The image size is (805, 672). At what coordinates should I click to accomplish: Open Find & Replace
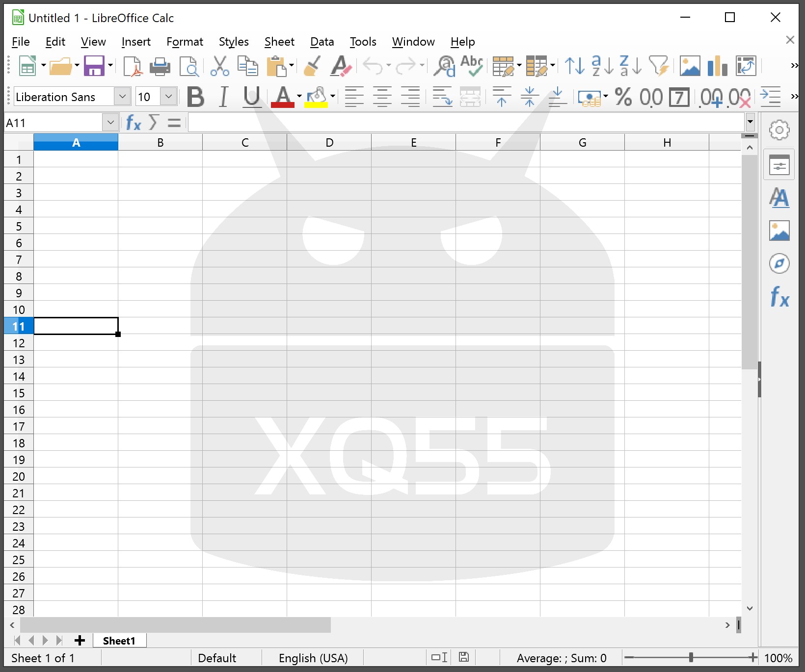click(444, 66)
